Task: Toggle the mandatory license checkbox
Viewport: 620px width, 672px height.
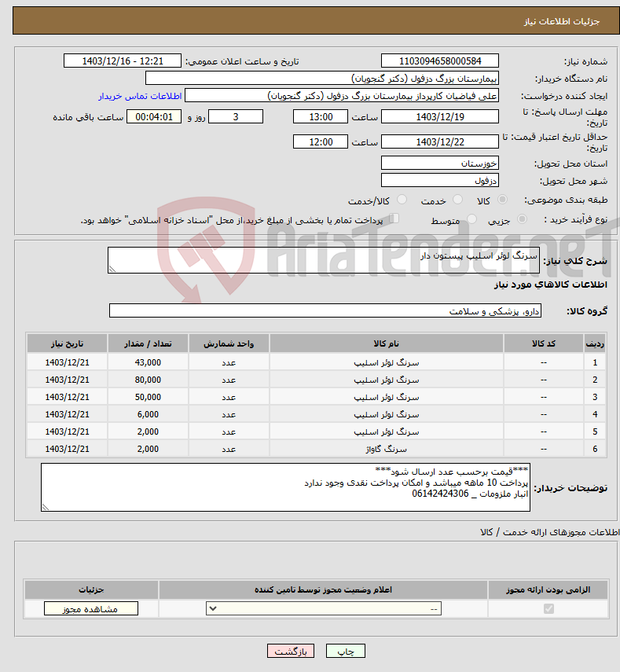Action: (x=548, y=608)
